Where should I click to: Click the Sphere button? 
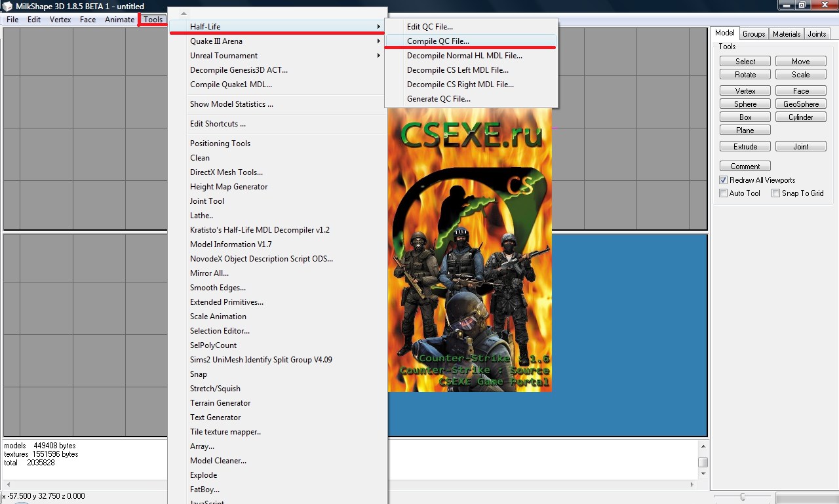coord(745,104)
